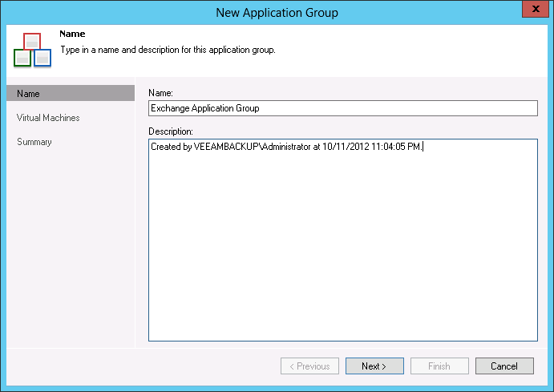
Task: Click the red square of the header icon
Action: point(32,40)
